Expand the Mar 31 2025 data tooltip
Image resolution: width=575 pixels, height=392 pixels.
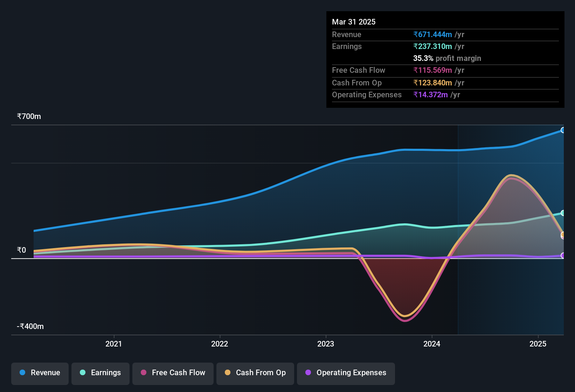(354, 22)
